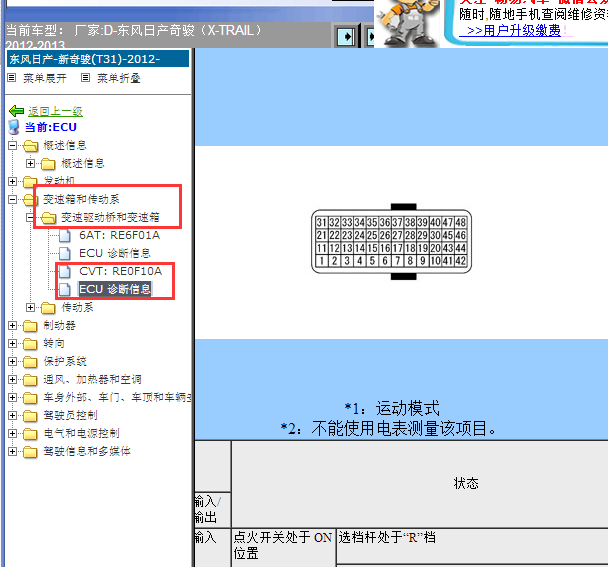Click the green back arrow icon
The width and height of the screenshot is (608, 567).
click(x=16, y=111)
